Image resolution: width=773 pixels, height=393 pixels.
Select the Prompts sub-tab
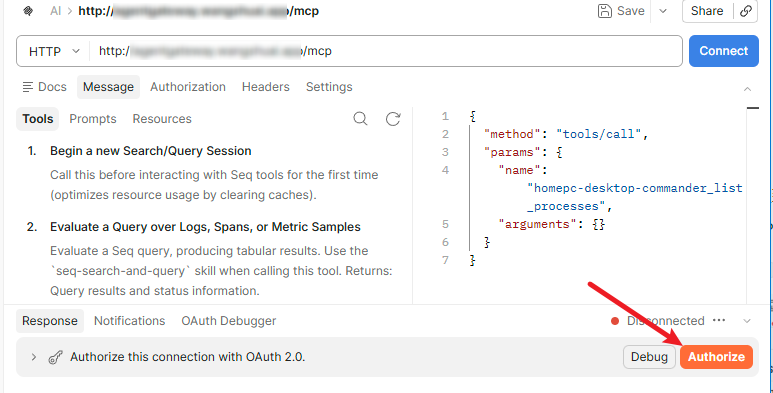pos(93,119)
